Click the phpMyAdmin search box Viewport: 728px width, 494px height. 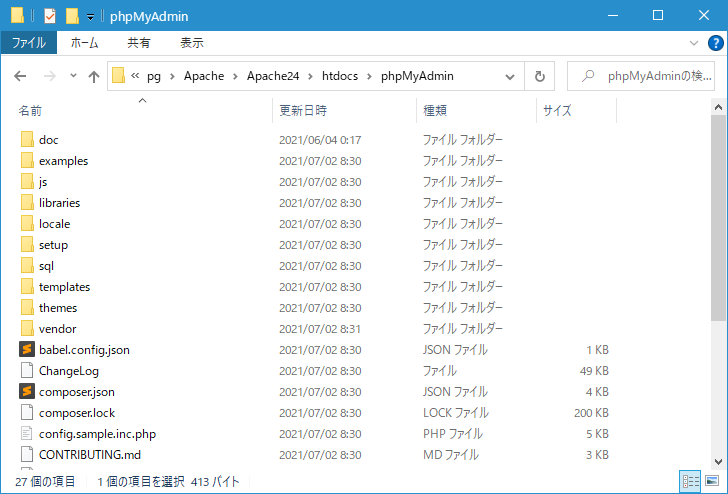(641, 76)
